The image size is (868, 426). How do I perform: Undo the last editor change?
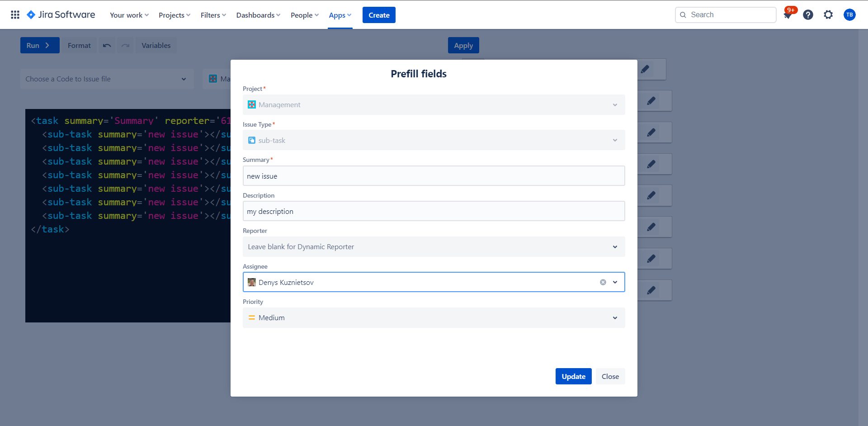[107, 45]
